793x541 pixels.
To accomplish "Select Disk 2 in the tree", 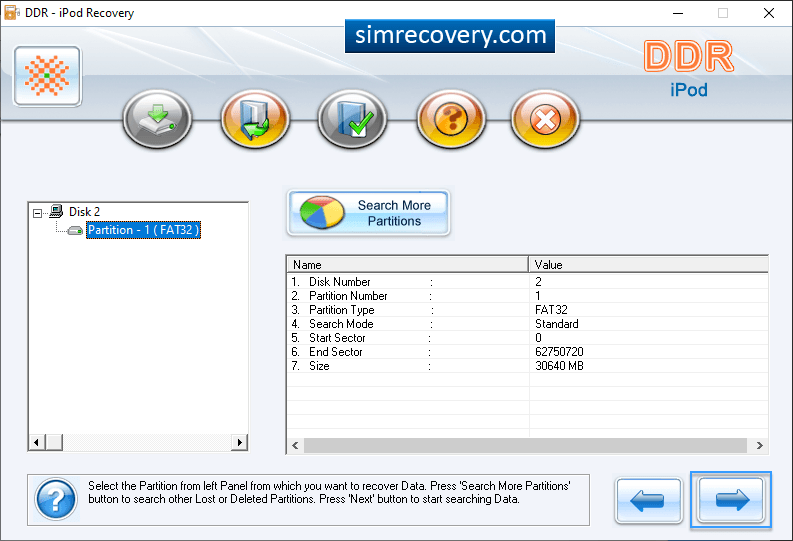I will coord(84,212).
